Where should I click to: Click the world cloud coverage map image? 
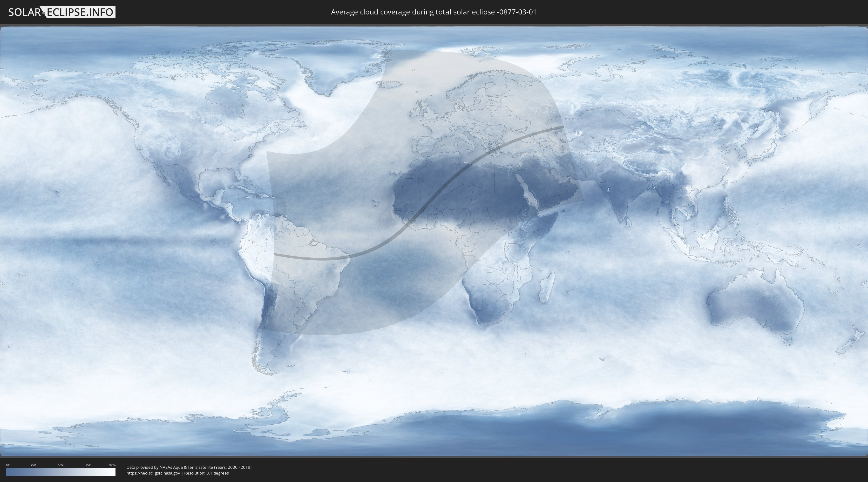(434, 241)
